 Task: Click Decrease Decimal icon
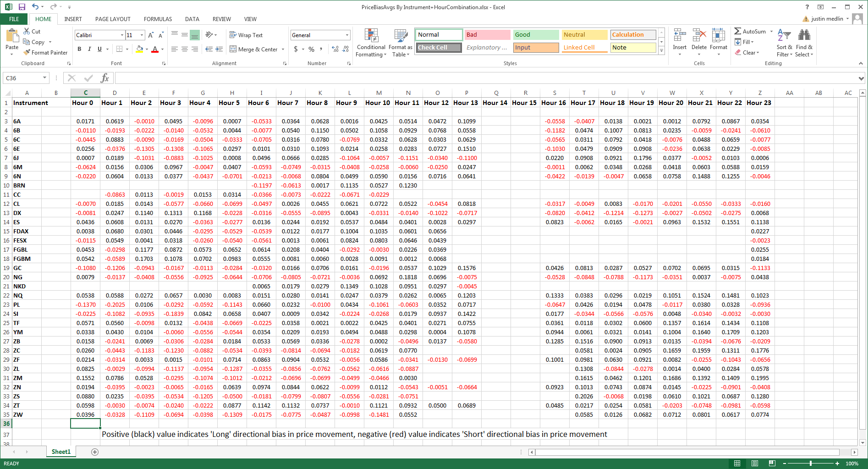click(346, 49)
